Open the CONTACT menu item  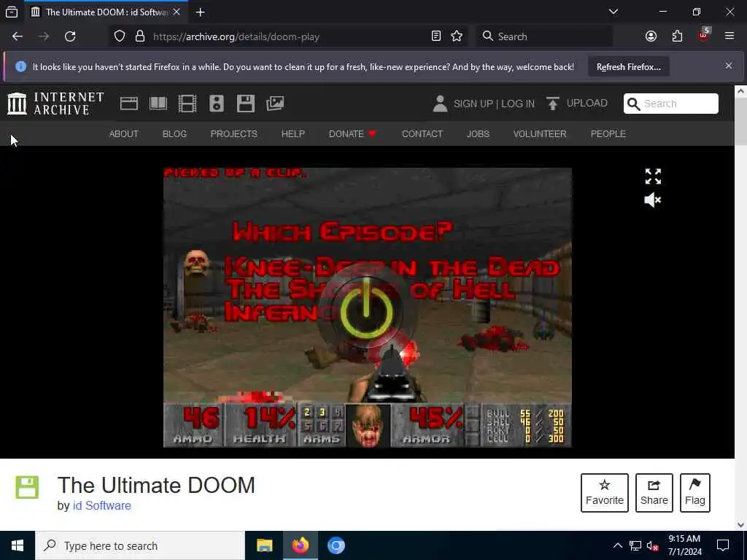[422, 134]
